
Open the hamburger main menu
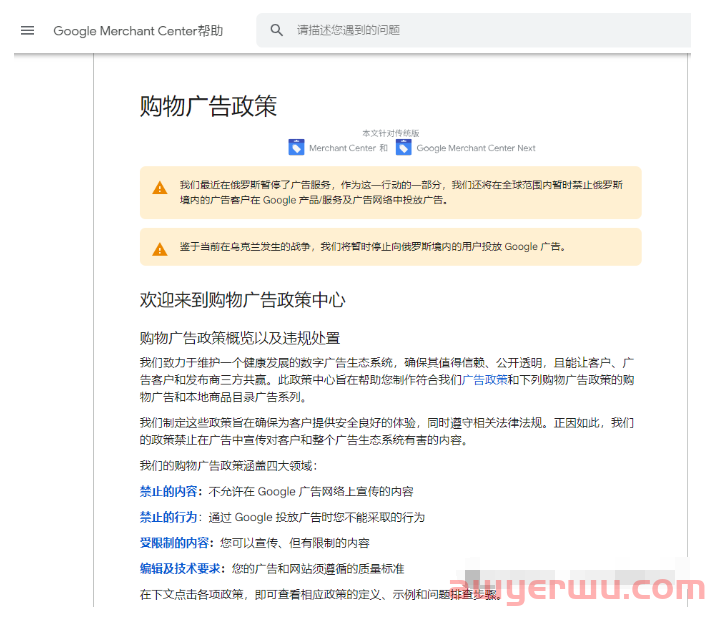28,30
